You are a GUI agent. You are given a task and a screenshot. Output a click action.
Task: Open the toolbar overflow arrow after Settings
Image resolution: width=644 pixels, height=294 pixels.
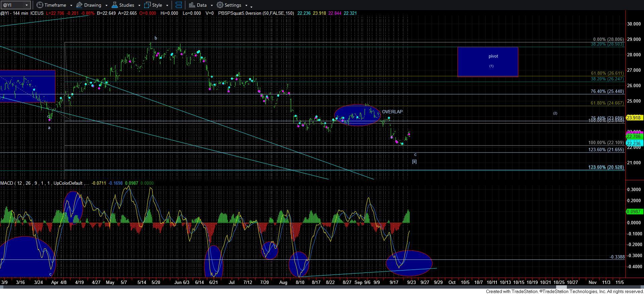pos(252,6)
